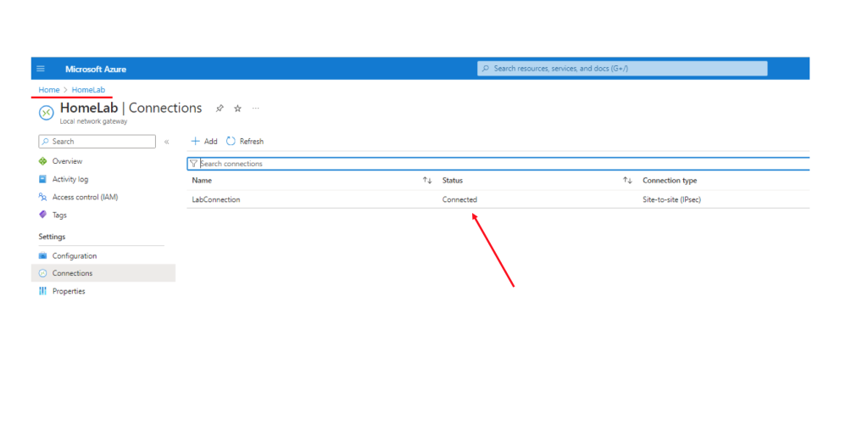Mark HomeLab as favorite with star icon
The image size is (868, 442).
(237, 109)
